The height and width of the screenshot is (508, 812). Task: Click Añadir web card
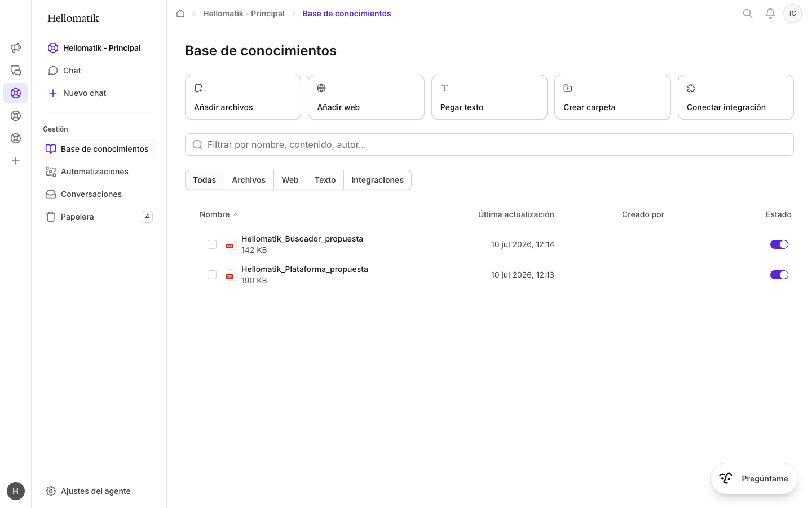(366, 97)
